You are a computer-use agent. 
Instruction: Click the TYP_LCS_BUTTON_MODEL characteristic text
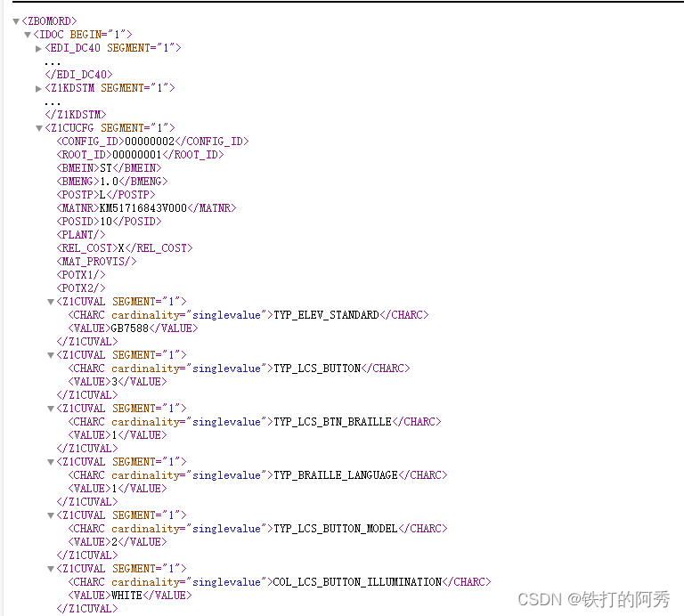[336, 529]
